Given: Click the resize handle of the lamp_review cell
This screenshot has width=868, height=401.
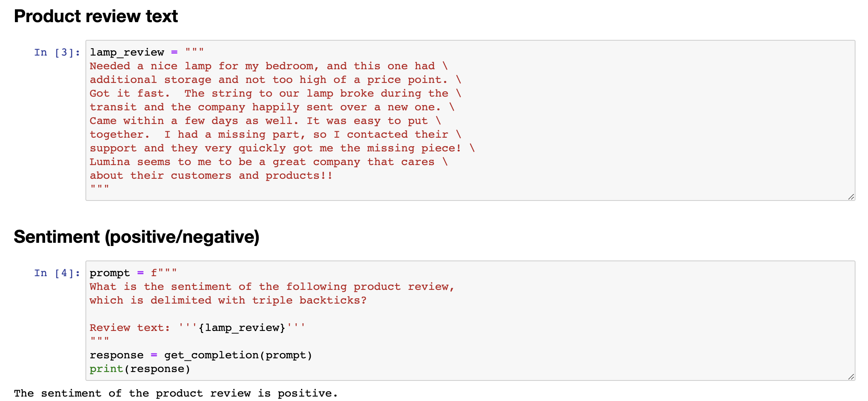Looking at the screenshot, I should [x=851, y=197].
